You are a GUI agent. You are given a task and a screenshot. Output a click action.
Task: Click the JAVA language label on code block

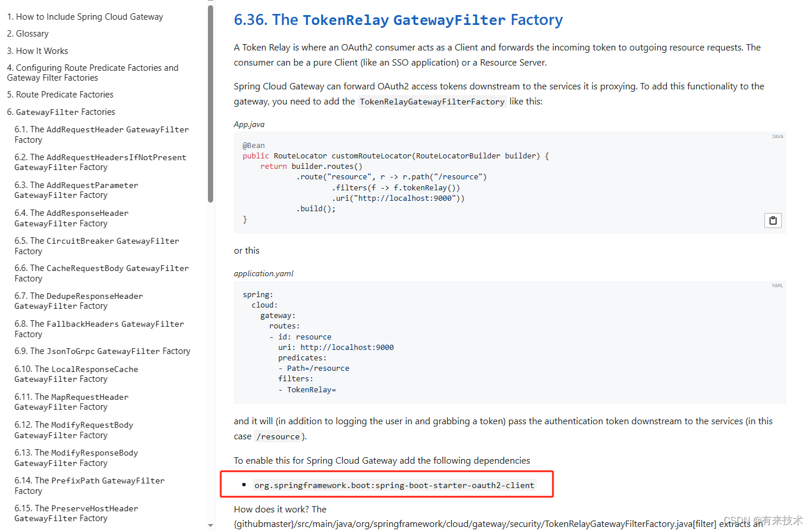(777, 136)
